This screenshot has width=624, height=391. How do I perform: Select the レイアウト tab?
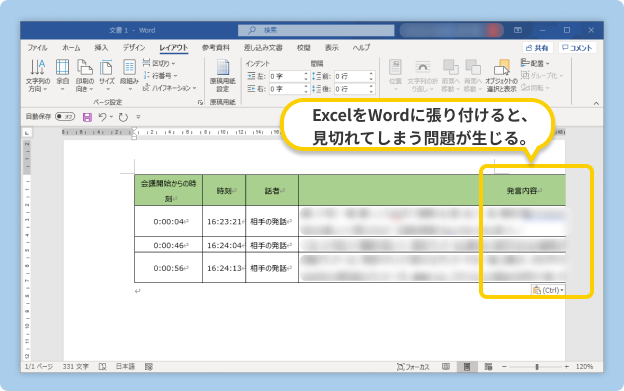(174, 48)
